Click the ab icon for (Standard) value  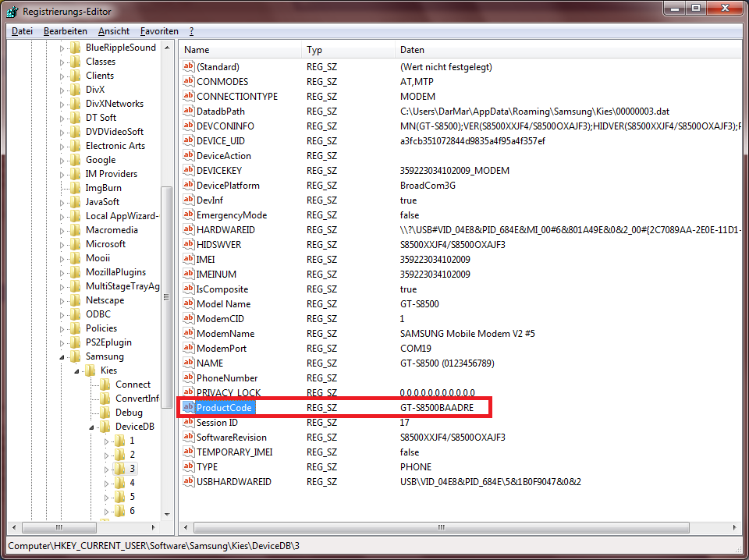[x=189, y=66]
